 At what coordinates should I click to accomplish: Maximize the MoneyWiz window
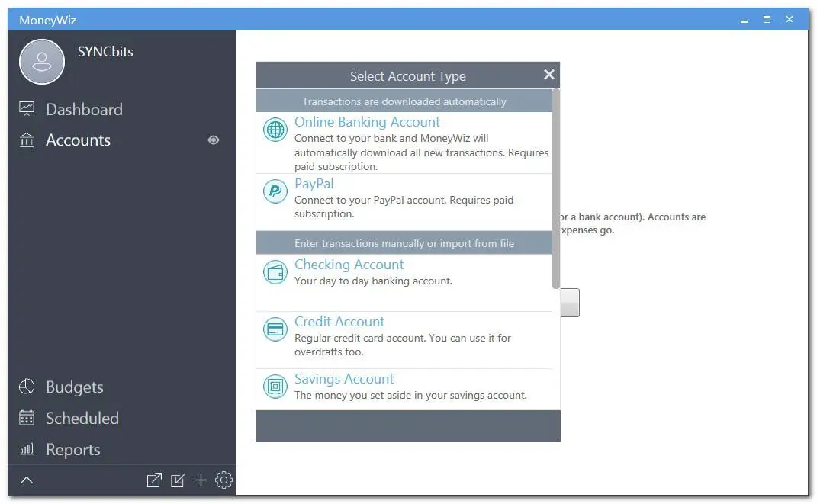tap(767, 20)
